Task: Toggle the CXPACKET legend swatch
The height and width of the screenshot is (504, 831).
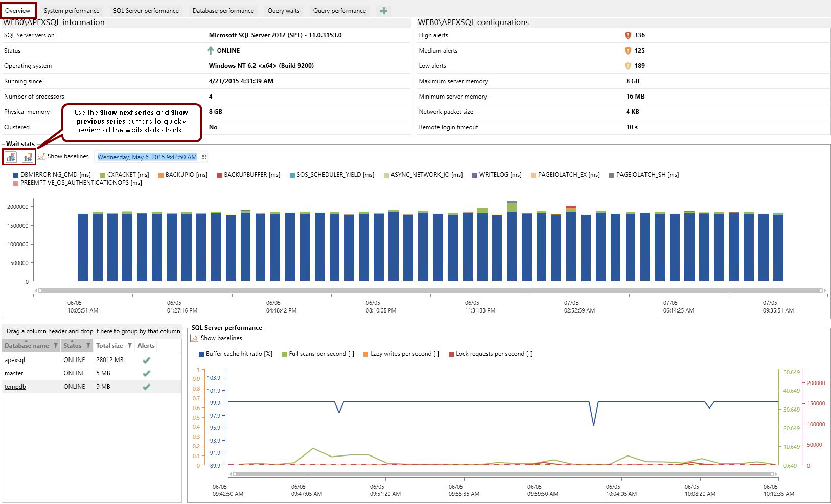Action: point(103,175)
